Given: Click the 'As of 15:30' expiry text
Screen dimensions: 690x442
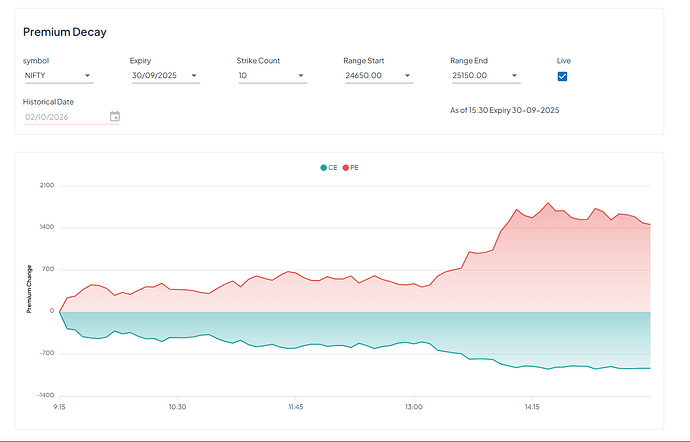Looking at the screenshot, I should click(x=505, y=110).
